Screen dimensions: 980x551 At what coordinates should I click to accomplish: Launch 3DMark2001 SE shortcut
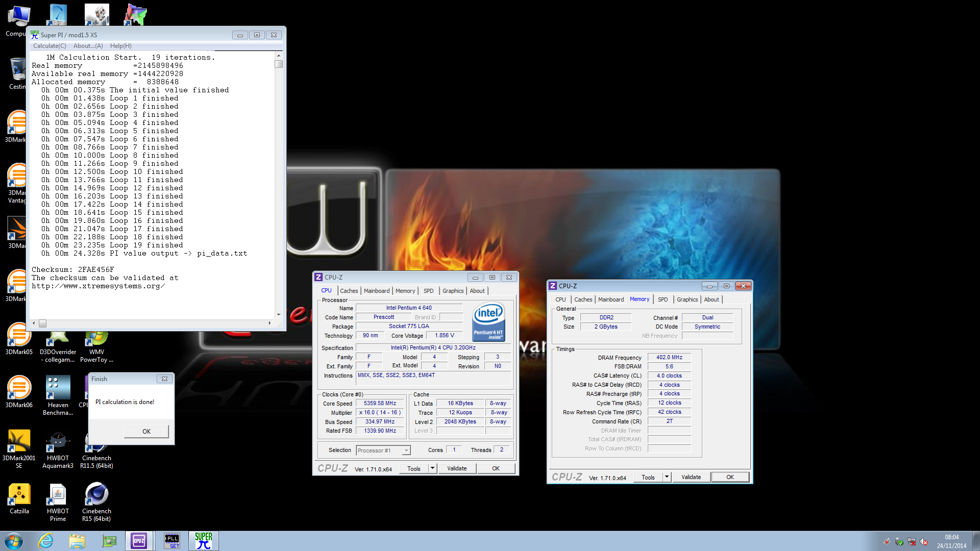(19, 449)
